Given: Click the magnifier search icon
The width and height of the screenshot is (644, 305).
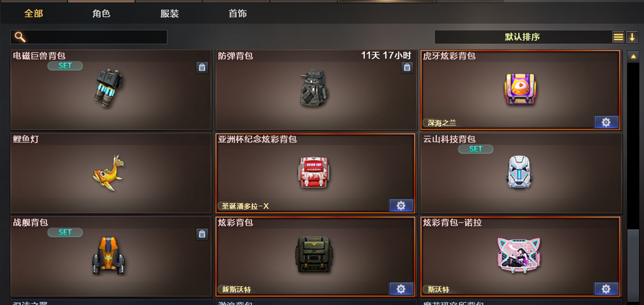Looking at the screenshot, I should coord(20,37).
